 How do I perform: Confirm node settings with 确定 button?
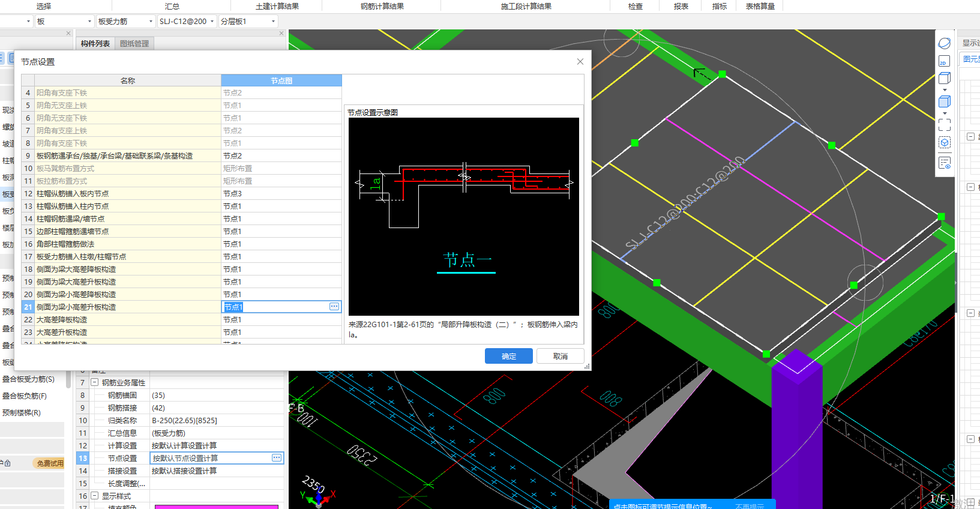(x=509, y=356)
